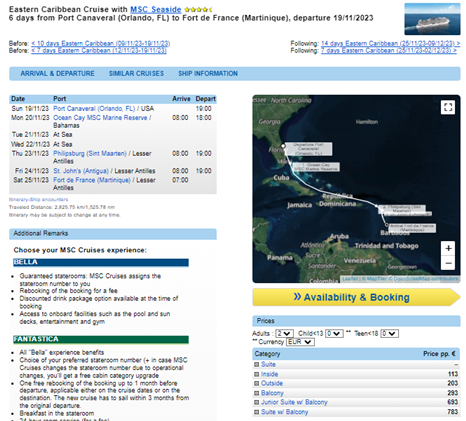Click the 293 Balcony price value
Screen dimensions: 466x421
click(x=452, y=393)
